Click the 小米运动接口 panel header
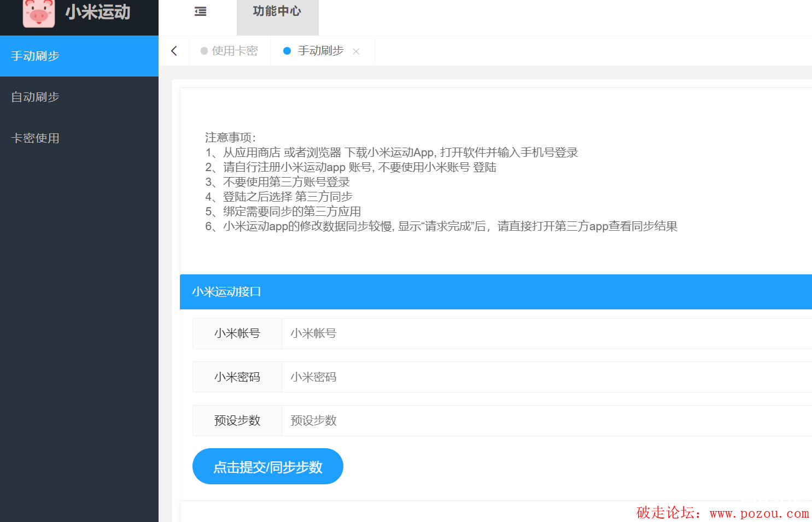 [x=226, y=292]
